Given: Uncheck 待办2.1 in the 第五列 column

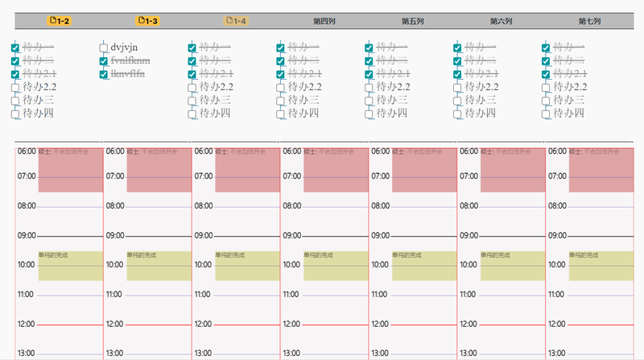Looking at the screenshot, I should tap(369, 74).
